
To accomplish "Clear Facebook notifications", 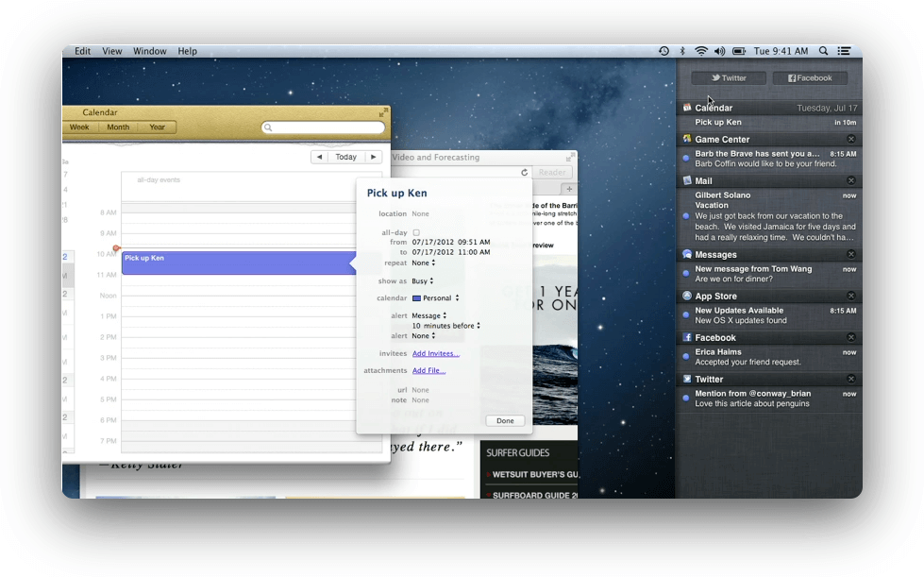I will [851, 337].
